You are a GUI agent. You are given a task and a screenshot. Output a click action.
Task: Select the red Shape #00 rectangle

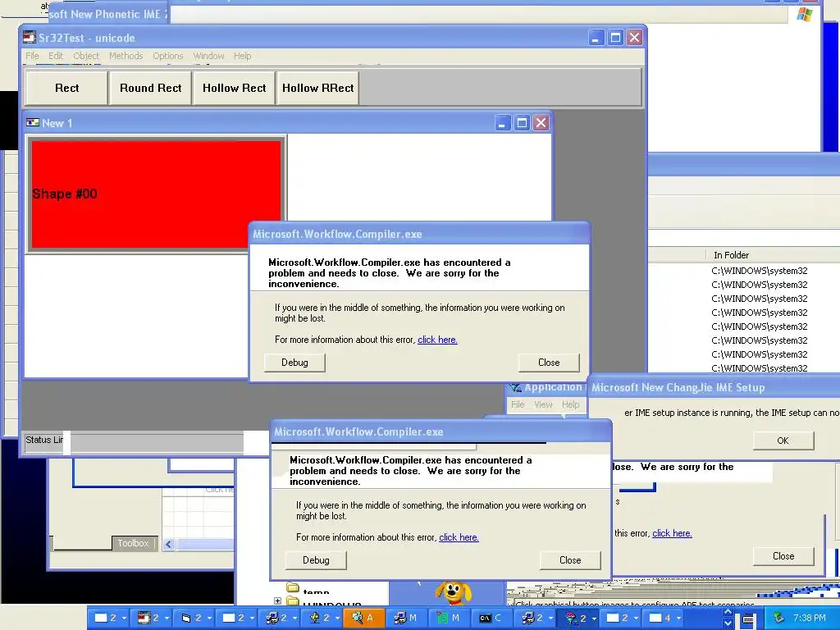[x=155, y=194]
